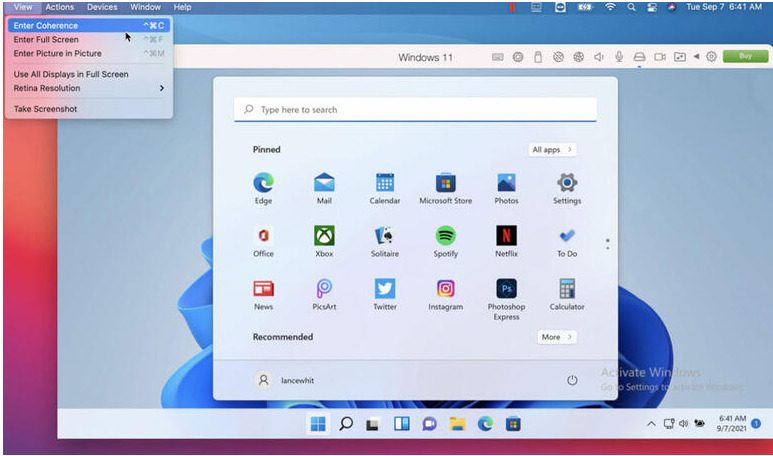773x456 pixels.
Task: Open the Xbox app icon
Action: point(324,236)
